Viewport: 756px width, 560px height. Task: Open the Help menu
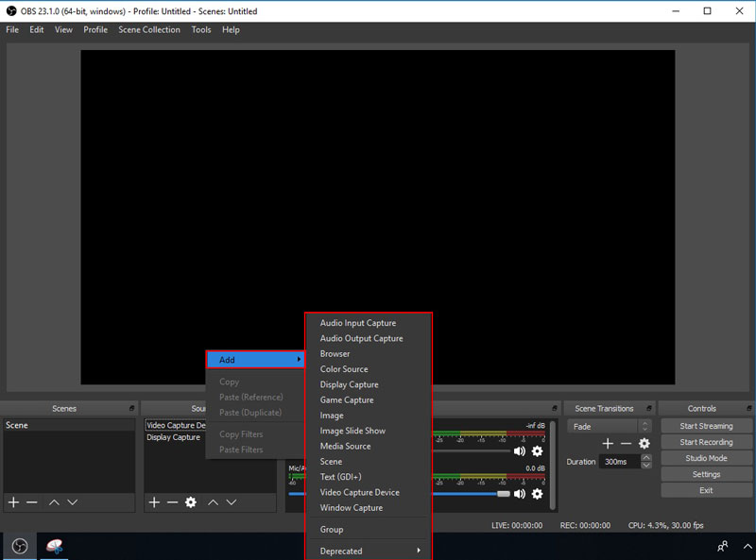pos(231,30)
